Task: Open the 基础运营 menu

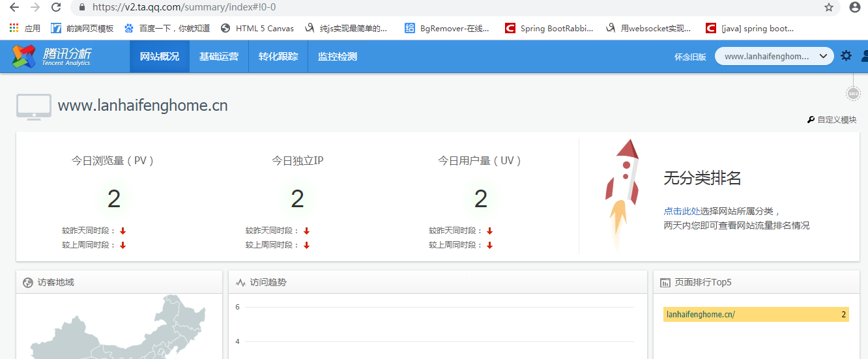Action: pyautogui.click(x=219, y=57)
